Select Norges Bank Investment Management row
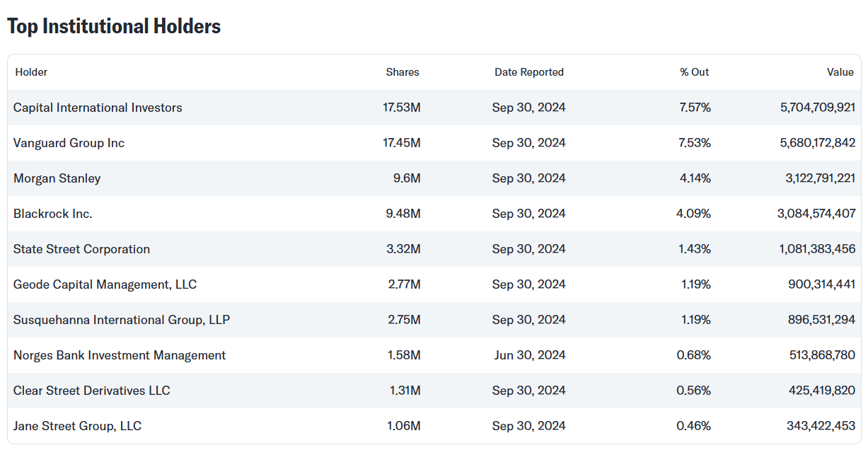The image size is (868, 455). [x=120, y=355]
